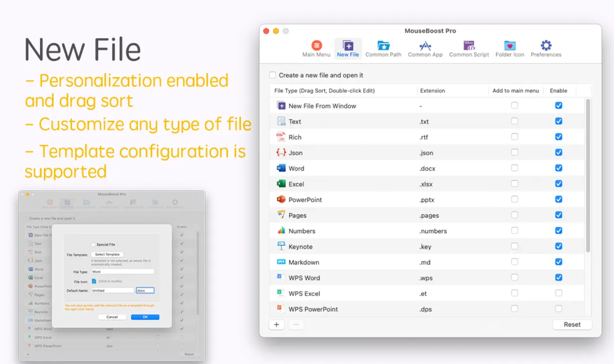Select the .xlsx extension cell
Image resolution: width=614 pixels, height=364 pixels.
(426, 184)
